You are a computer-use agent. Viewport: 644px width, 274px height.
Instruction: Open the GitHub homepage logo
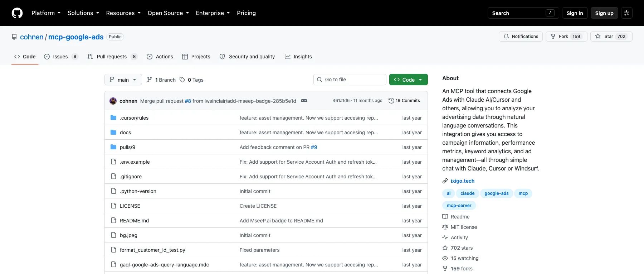tap(17, 13)
